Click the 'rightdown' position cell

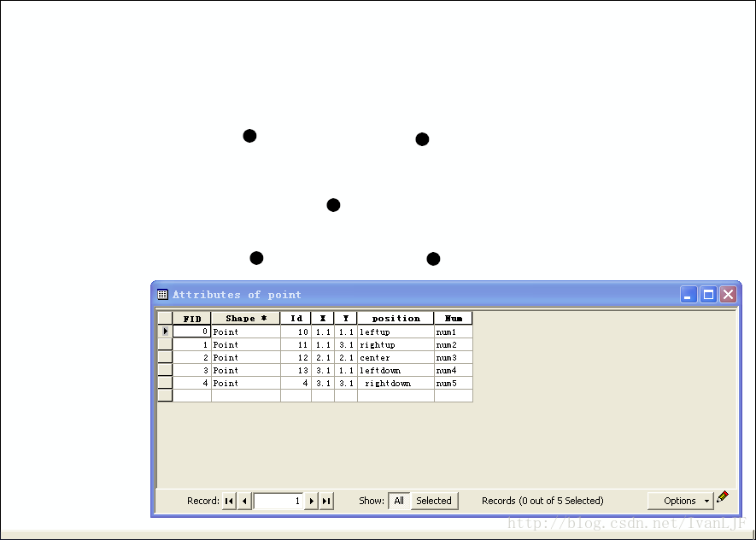coord(396,383)
